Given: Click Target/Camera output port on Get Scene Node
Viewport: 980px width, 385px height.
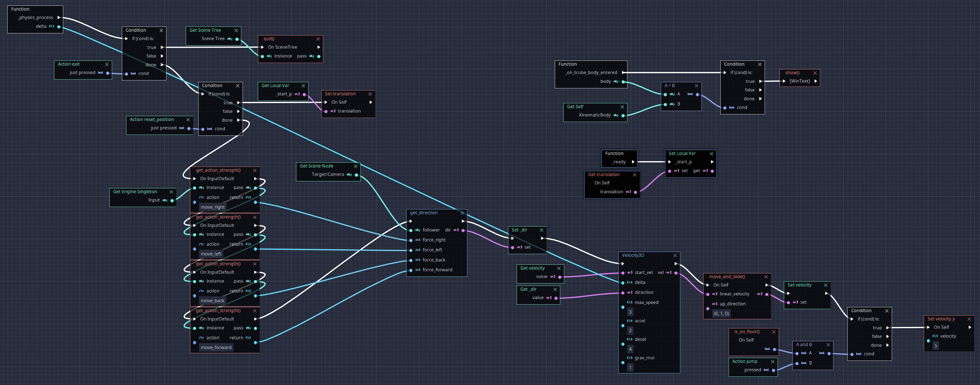Looking at the screenshot, I should 356,175.
